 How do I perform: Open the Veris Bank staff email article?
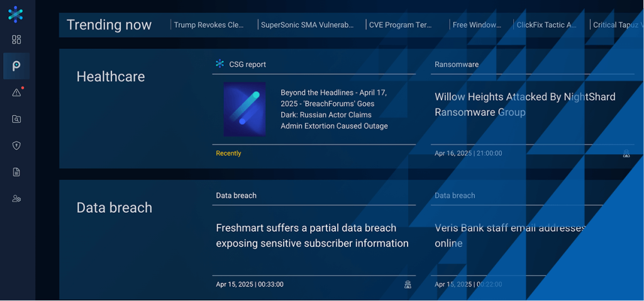tap(509, 235)
